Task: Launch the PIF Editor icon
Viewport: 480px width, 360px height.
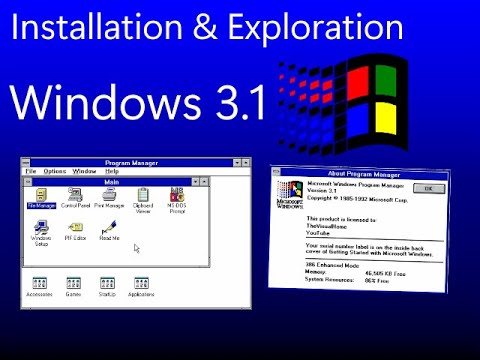Action: click(x=75, y=231)
